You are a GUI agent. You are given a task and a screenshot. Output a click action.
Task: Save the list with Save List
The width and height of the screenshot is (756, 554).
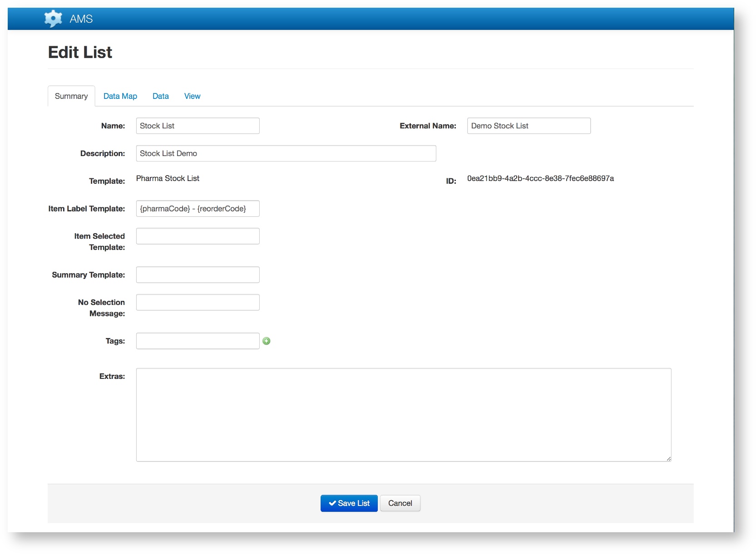(349, 503)
